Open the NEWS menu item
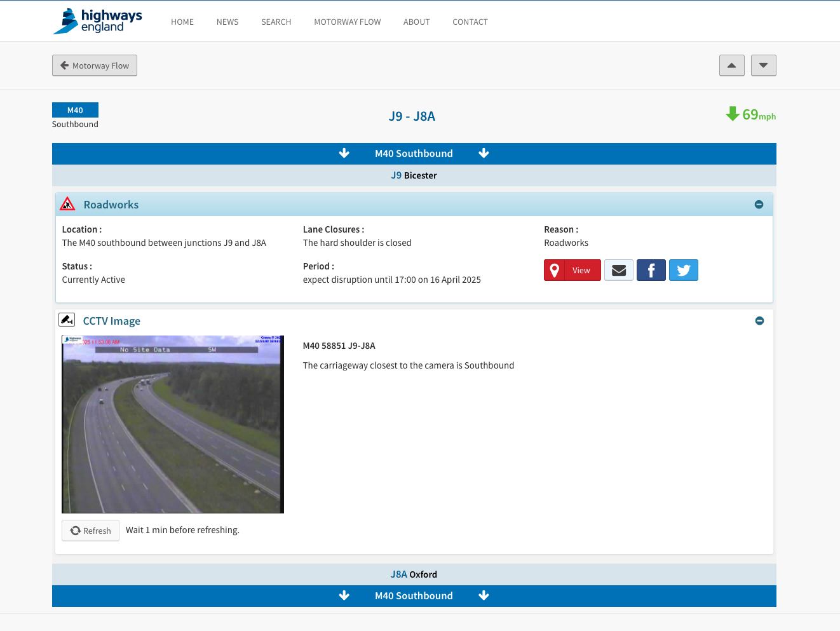The width and height of the screenshot is (840, 631). [227, 22]
